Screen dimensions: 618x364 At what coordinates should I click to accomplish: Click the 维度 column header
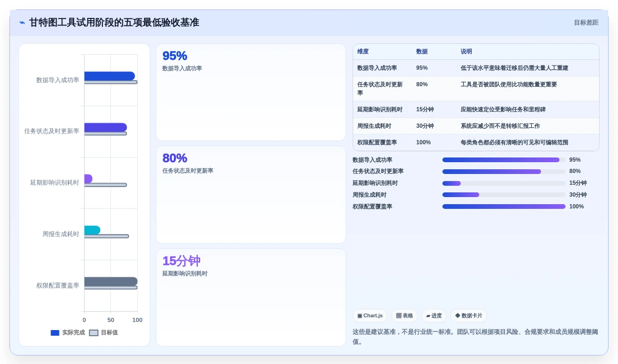[363, 51]
